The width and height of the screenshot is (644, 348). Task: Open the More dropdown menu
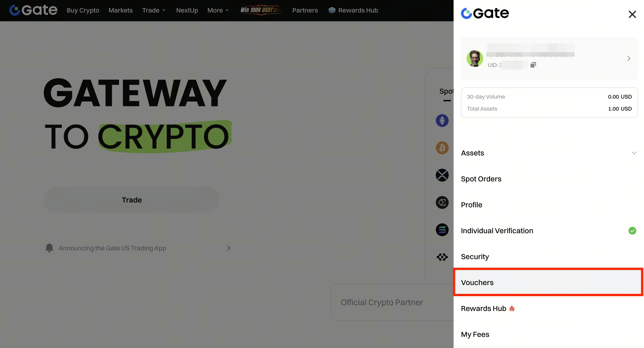point(218,10)
